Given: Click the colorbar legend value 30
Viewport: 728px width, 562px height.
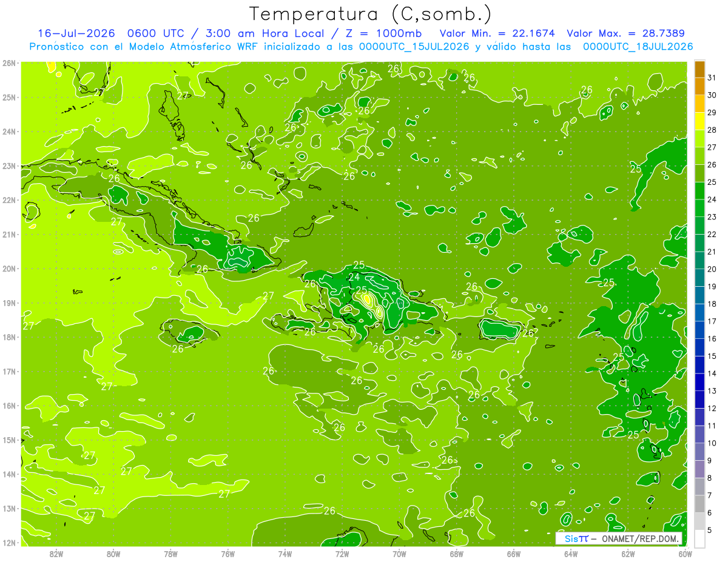Looking at the screenshot, I should [x=712, y=95].
